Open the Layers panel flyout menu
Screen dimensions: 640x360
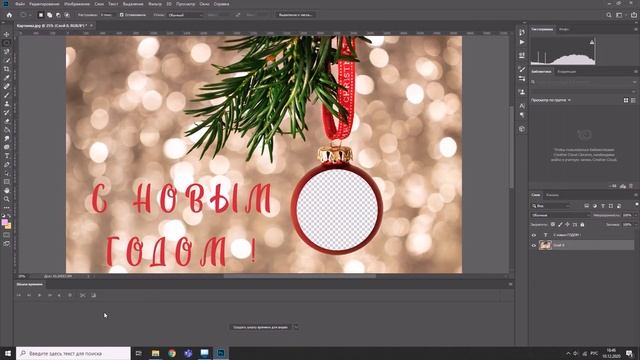click(636, 195)
